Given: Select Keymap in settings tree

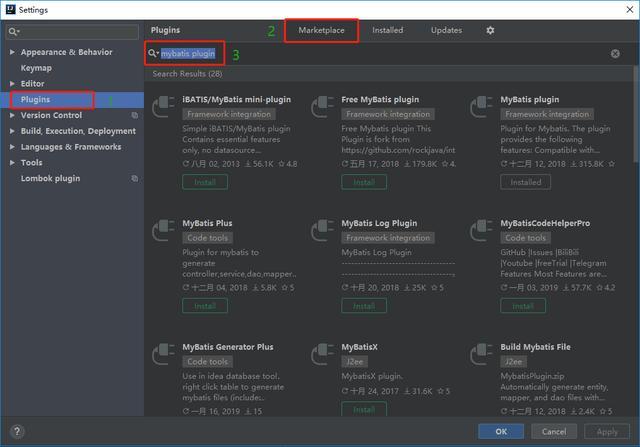Looking at the screenshot, I should pos(36,68).
